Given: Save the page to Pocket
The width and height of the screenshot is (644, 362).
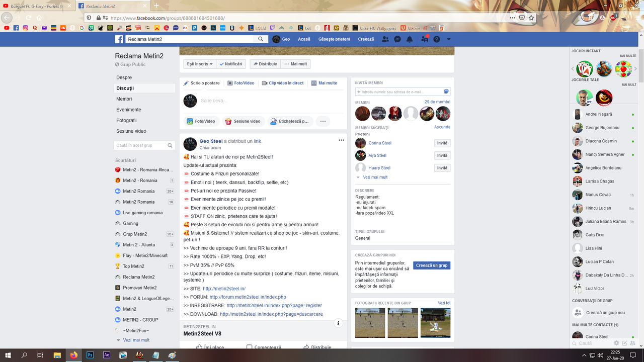Looking at the screenshot, I should click(x=522, y=18).
